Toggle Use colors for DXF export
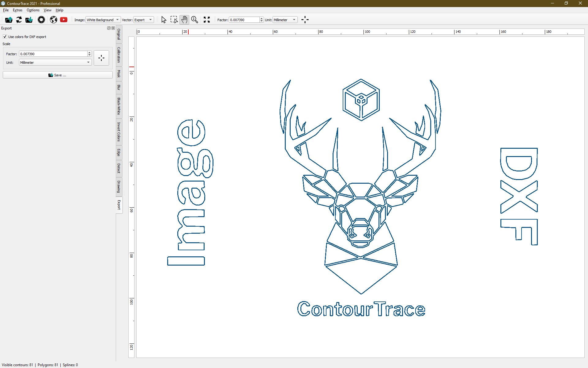Image resolution: width=588 pixels, height=368 pixels. click(x=5, y=36)
